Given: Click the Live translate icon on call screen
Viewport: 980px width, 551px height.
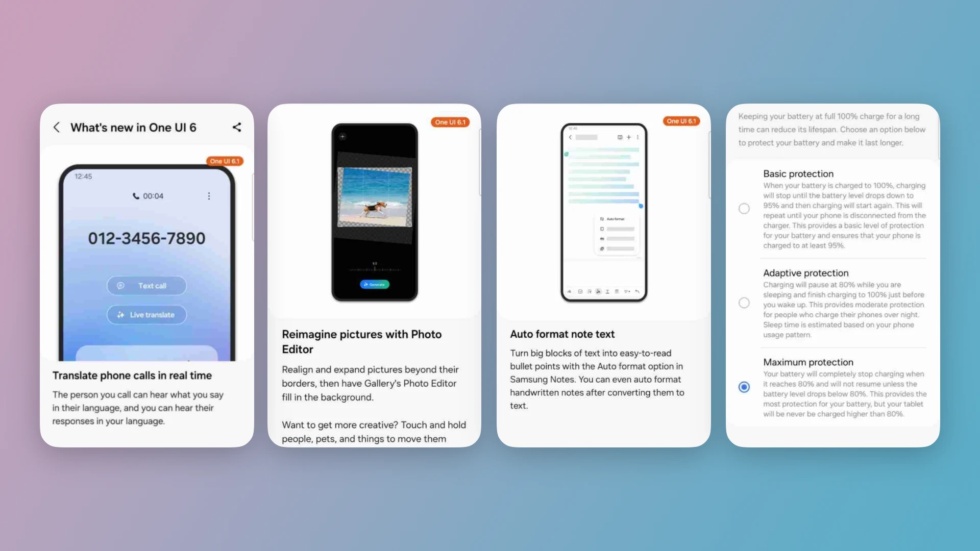Looking at the screenshot, I should 121,314.
